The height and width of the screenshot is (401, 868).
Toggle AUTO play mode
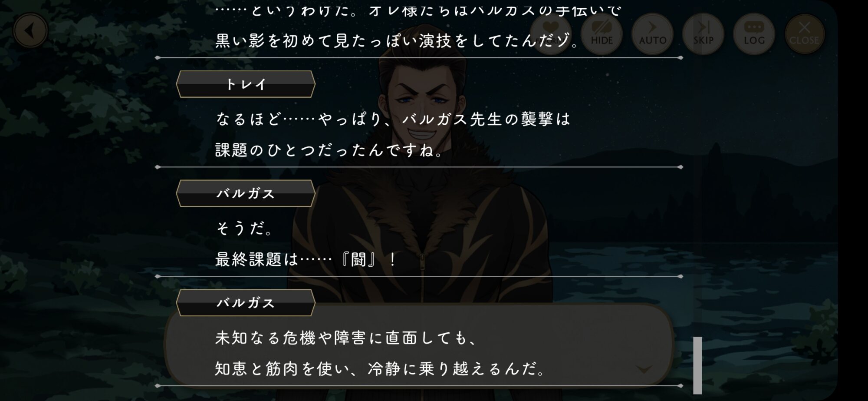652,34
